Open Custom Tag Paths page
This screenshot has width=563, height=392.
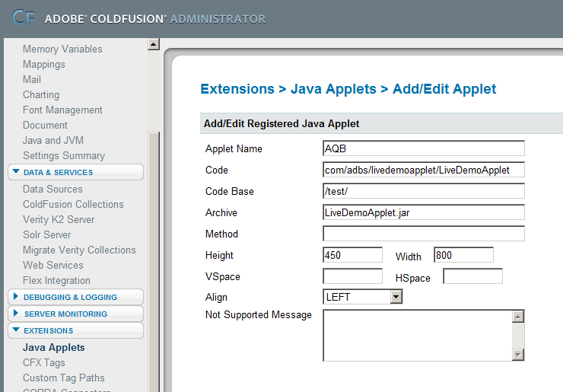pos(64,378)
